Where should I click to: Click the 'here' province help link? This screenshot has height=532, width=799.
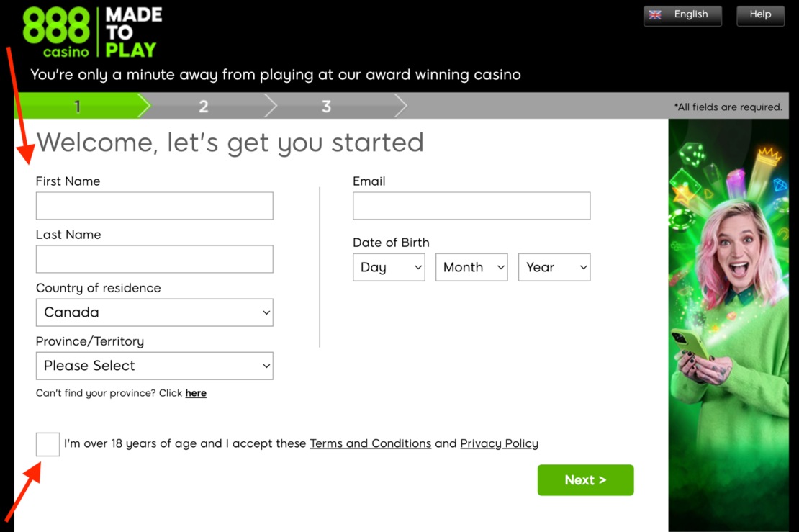[x=196, y=393]
